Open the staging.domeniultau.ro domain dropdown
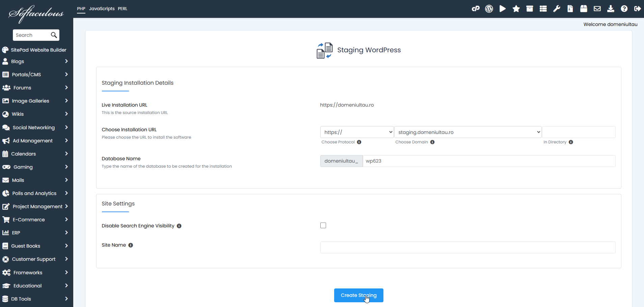This screenshot has height=307, width=644. [x=468, y=132]
